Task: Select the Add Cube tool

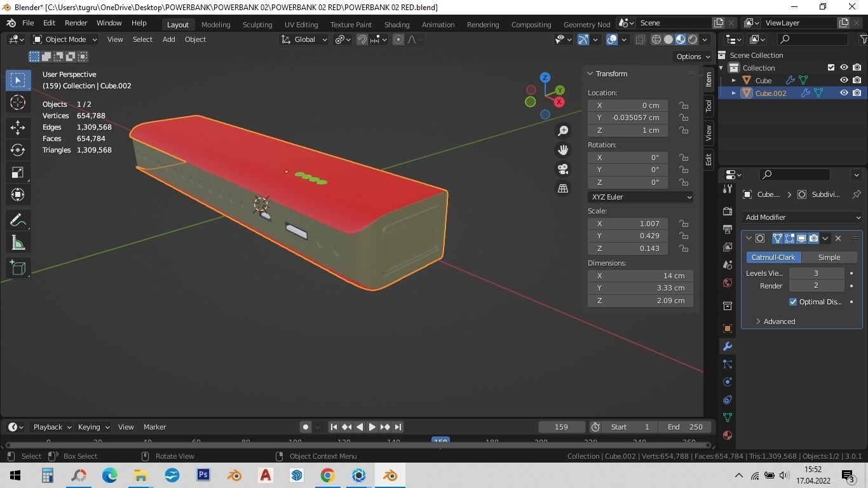Action: click(18, 268)
